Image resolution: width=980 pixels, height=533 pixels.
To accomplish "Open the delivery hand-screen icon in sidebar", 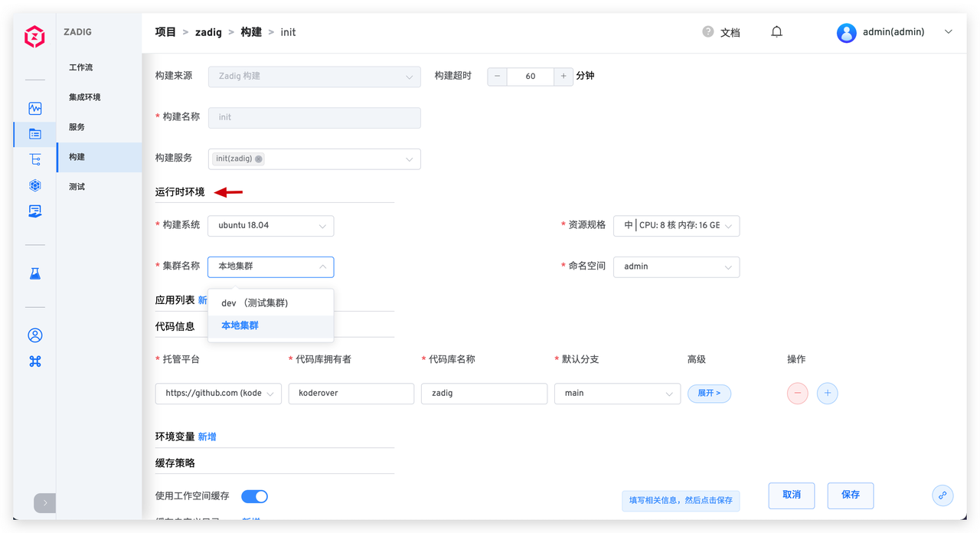I will [x=35, y=211].
